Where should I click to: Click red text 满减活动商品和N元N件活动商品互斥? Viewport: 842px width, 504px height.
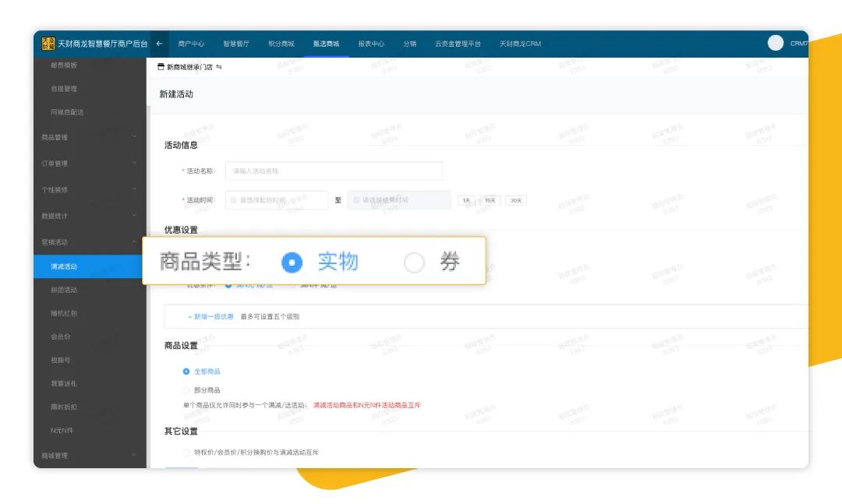click(x=366, y=405)
